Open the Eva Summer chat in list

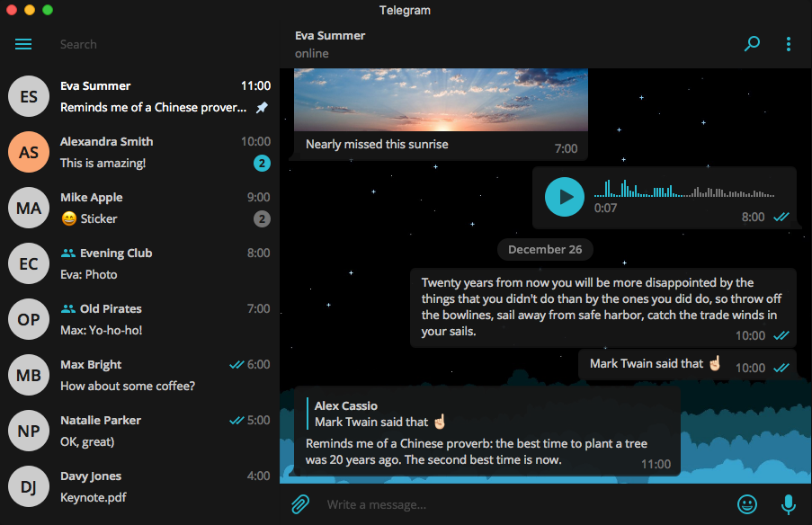point(139,96)
